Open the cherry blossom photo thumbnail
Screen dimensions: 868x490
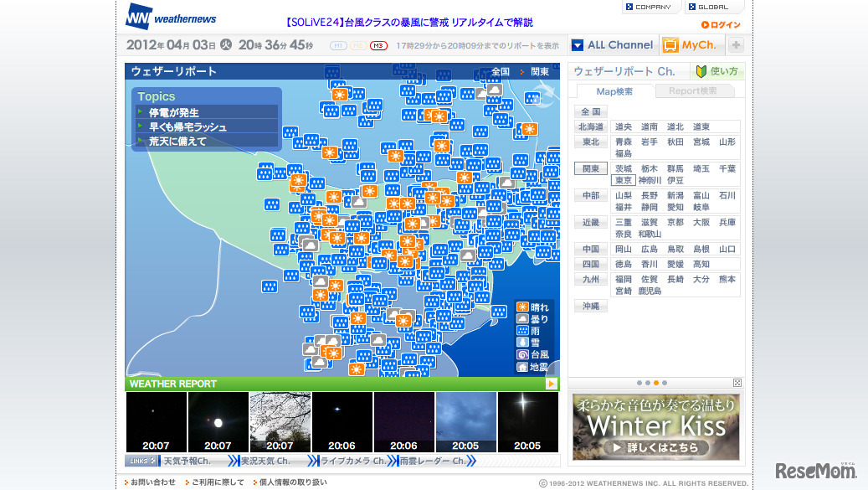coord(280,422)
